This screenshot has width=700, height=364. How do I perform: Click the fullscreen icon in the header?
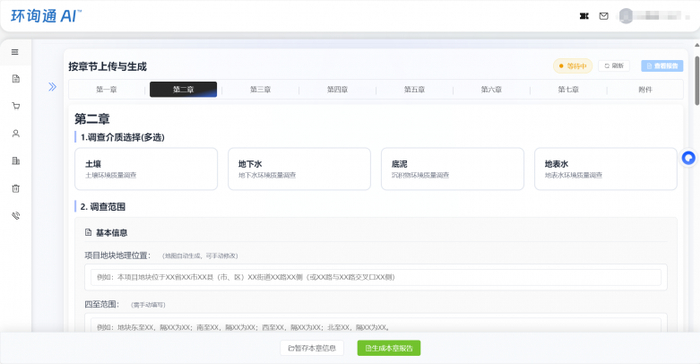(x=584, y=16)
